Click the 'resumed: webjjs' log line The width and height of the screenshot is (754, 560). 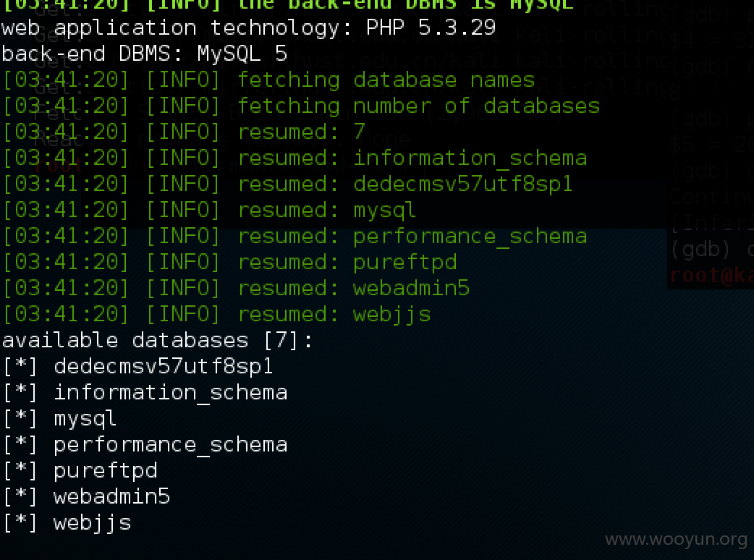[216, 315]
